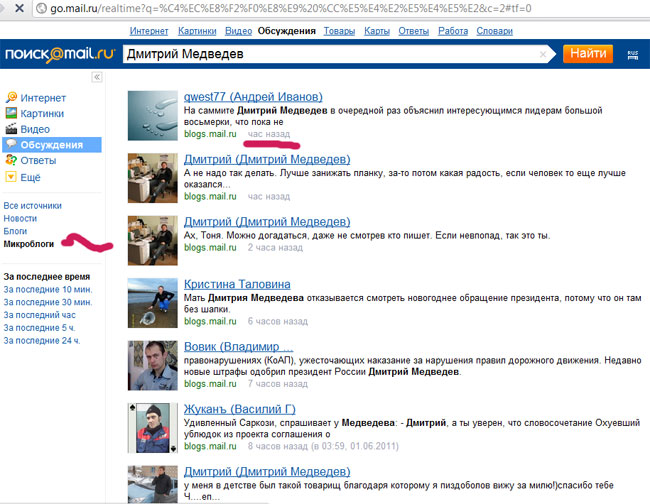Click into the search input field
The image size is (650, 504).
pyautogui.click(x=330, y=54)
